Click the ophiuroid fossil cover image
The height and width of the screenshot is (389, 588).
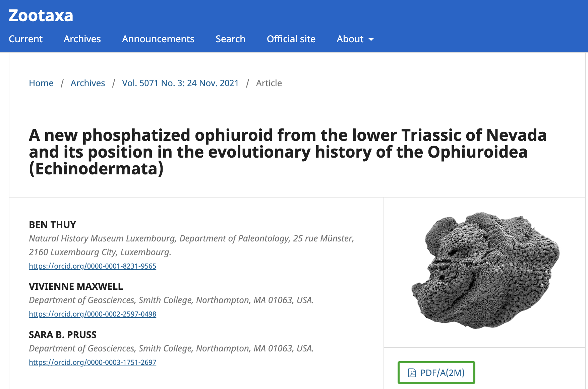point(485,270)
